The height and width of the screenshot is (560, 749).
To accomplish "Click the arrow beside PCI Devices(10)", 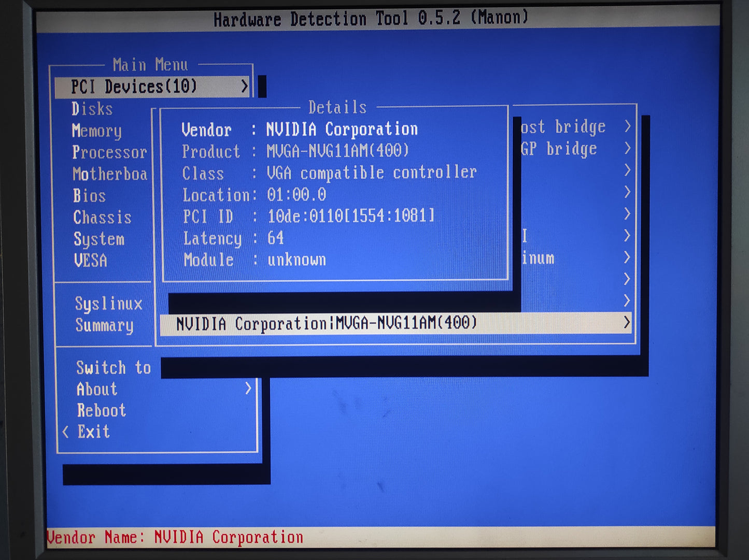I will pyautogui.click(x=244, y=87).
